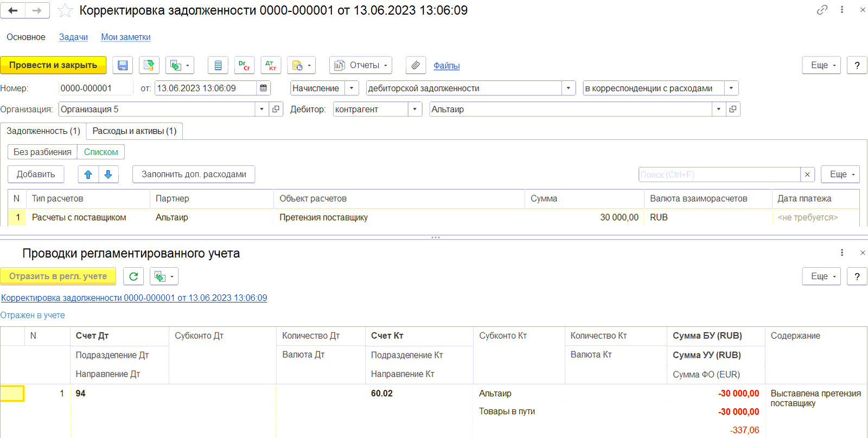Select the Расчеты с поставщиком cell
The height and width of the screenshot is (438, 868).
pos(88,217)
